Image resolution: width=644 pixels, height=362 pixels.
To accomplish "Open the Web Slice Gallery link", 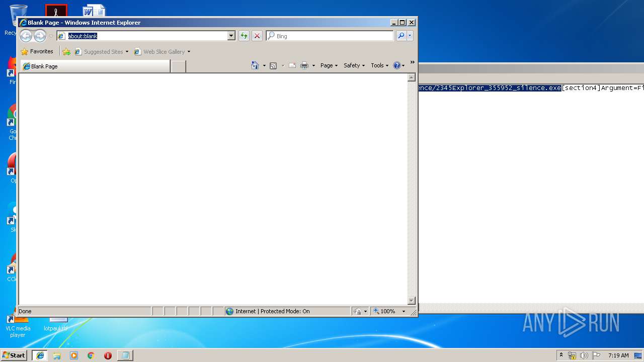I will pos(162,51).
